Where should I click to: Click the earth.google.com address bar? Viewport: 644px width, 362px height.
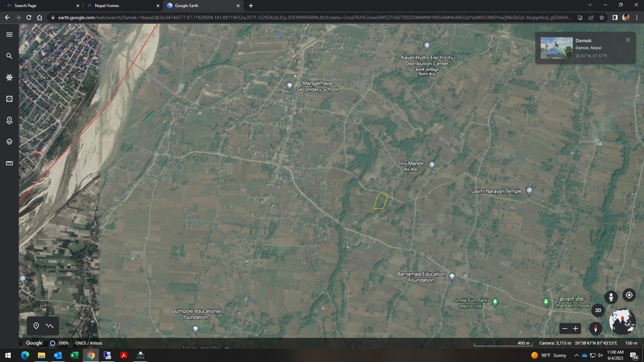coord(315,17)
